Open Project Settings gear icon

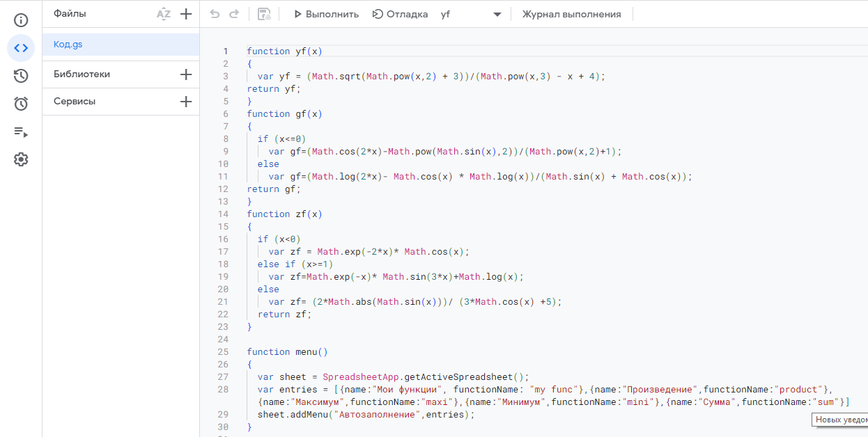(21, 159)
